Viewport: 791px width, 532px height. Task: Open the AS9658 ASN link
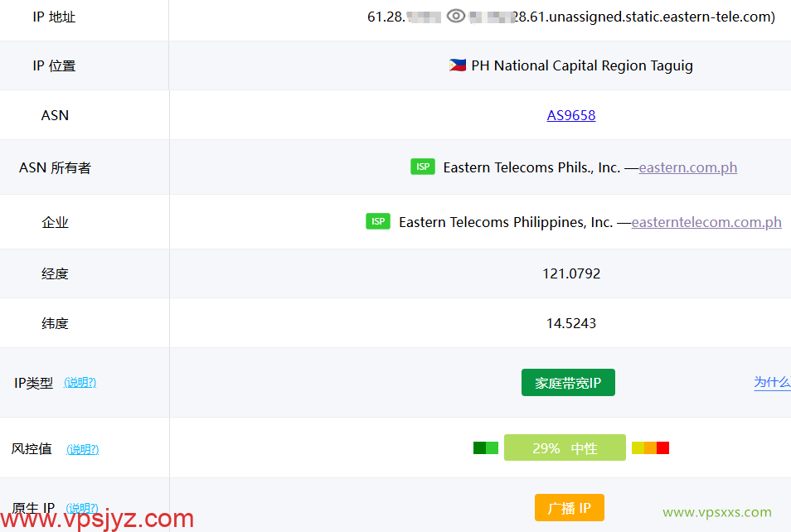pos(571,115)
